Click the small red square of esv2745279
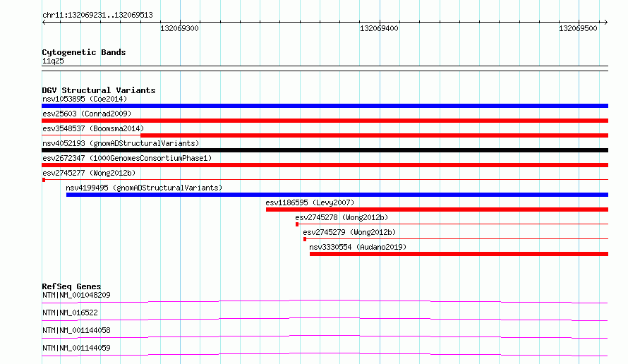The image size is (628, 364). [x=305, y=239]
